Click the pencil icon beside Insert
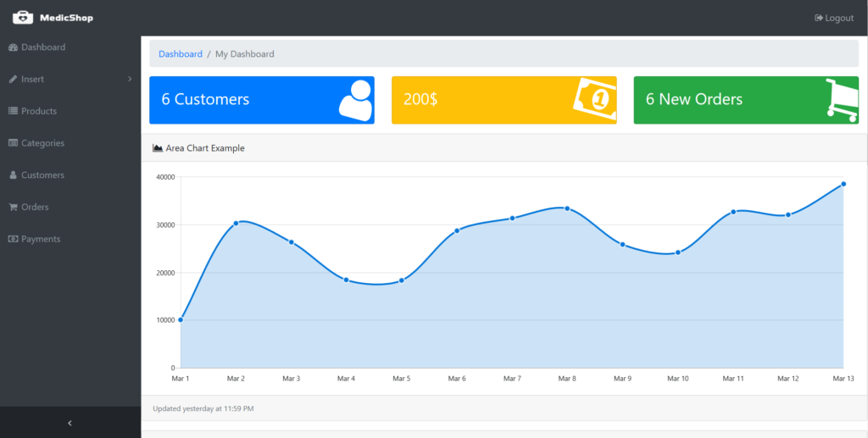Image resolution: width=868 pixels, height=438 pixels. (x=13, y=80)
